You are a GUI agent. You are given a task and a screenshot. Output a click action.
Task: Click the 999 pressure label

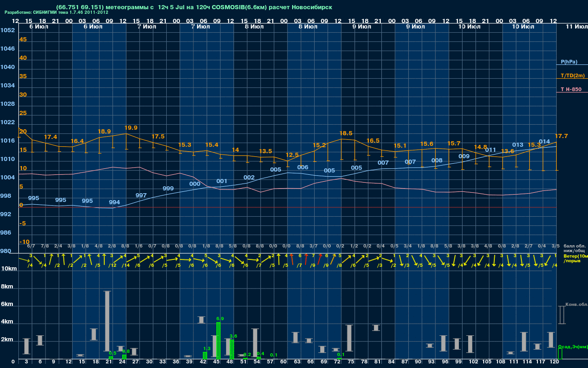(x=168, y=188)
